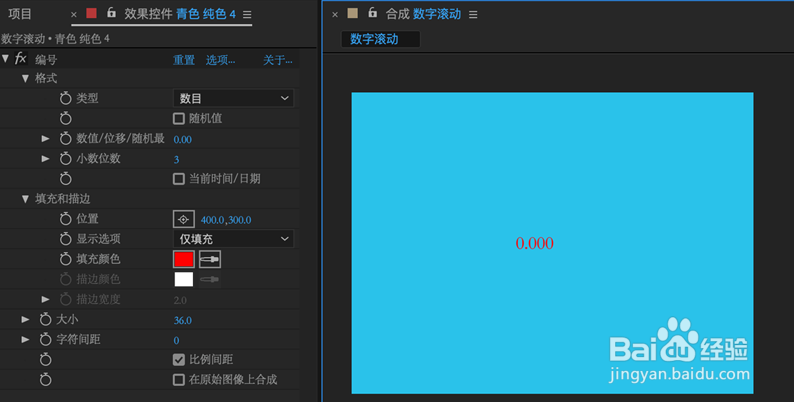Enable 在原始图像上合成 checkbox
The width and height of the screenshot is (794, 402).
[x=179, y=379]
